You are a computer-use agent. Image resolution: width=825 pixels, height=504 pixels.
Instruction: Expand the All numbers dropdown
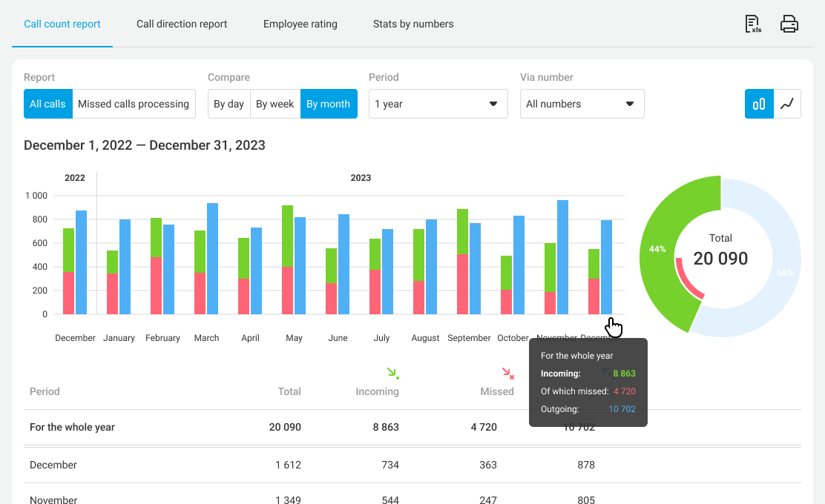pos(582,104)
